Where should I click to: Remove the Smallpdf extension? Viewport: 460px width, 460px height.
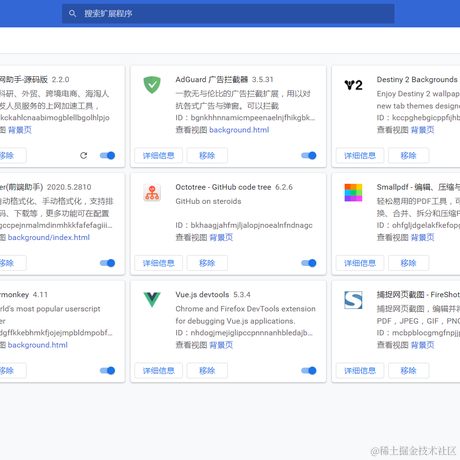click(x=408, y=263)
